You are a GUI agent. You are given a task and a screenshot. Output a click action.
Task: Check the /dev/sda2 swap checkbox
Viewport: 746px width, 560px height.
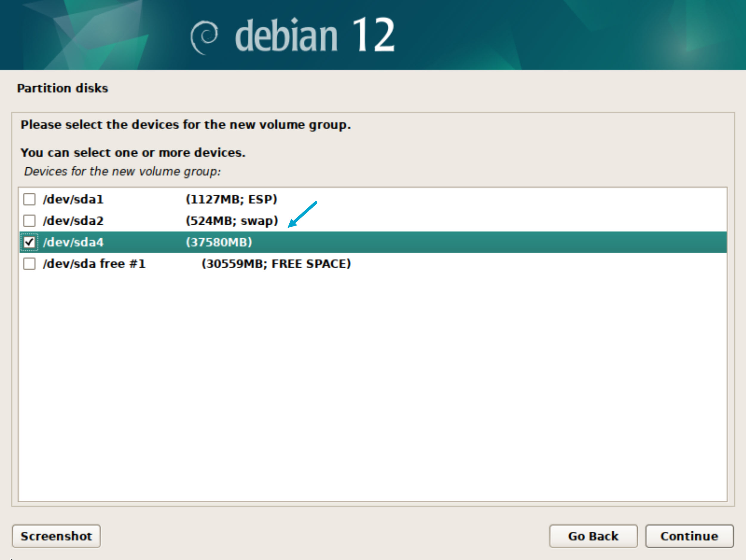click(29, 220)
